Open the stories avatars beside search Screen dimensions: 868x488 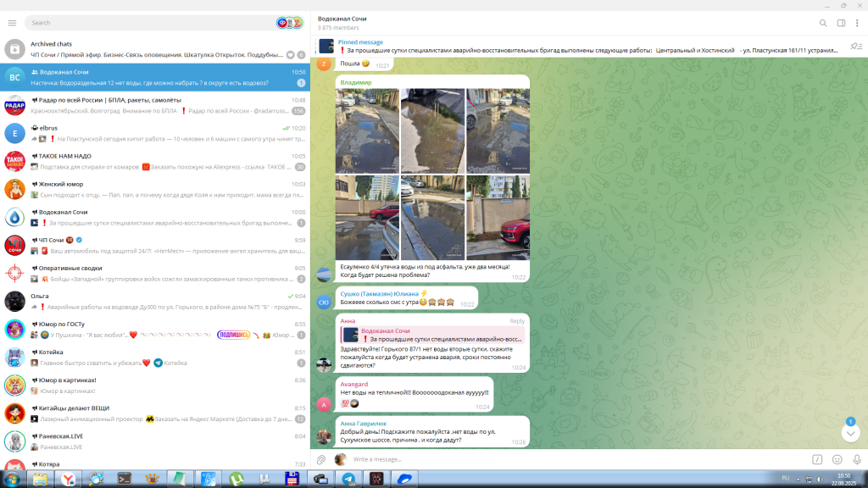(x=289, y=23)
